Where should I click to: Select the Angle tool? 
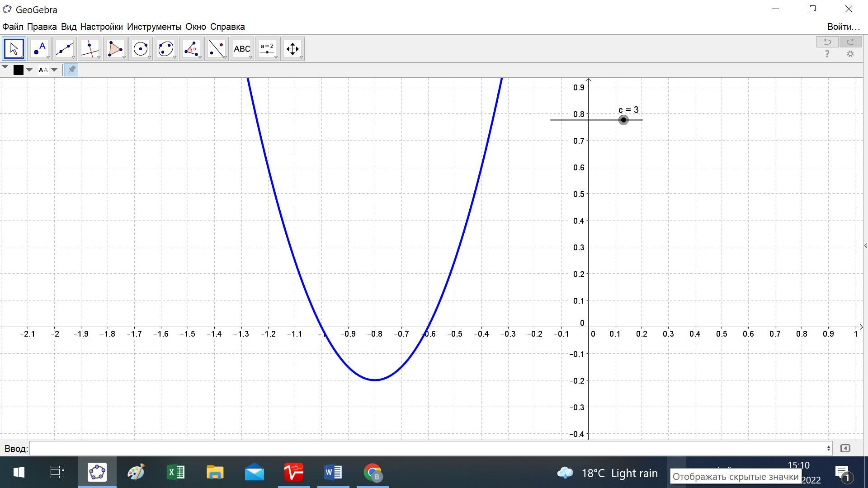click(191, 49)
